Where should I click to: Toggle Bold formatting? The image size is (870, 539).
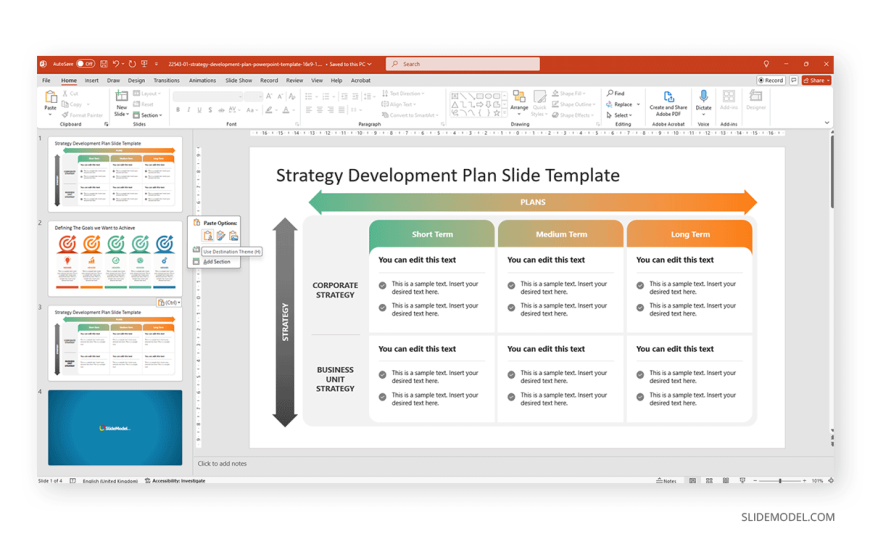[178, 110]
